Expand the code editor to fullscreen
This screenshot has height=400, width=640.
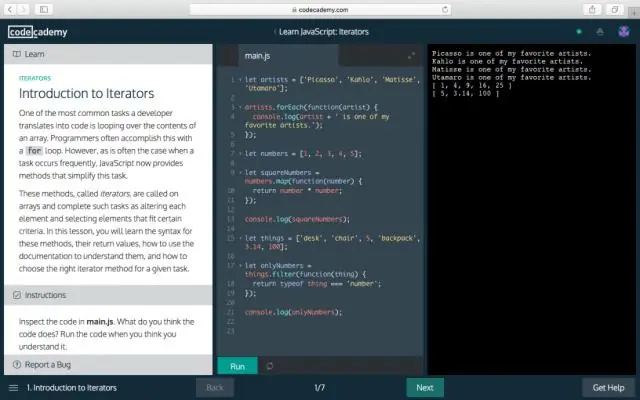411,55
